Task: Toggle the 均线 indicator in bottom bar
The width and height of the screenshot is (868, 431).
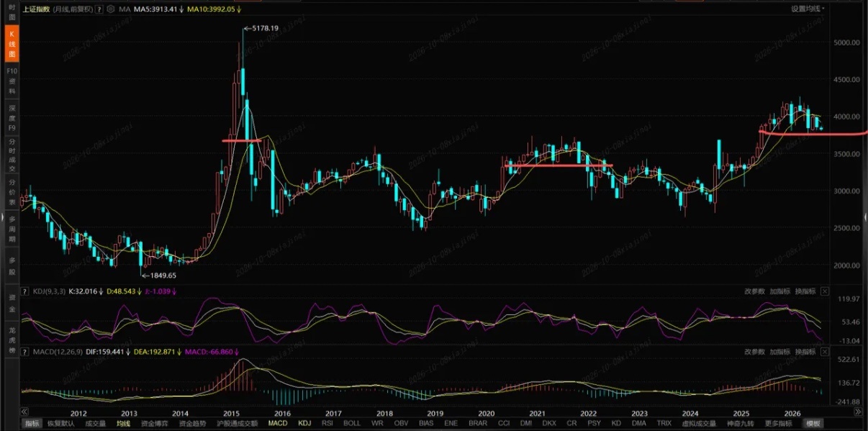Action: 124,423
